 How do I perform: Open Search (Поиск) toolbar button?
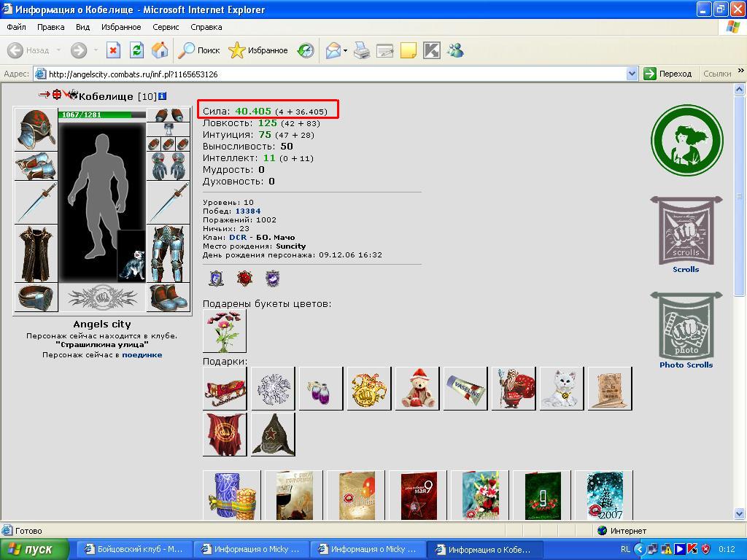coord(198,50)
